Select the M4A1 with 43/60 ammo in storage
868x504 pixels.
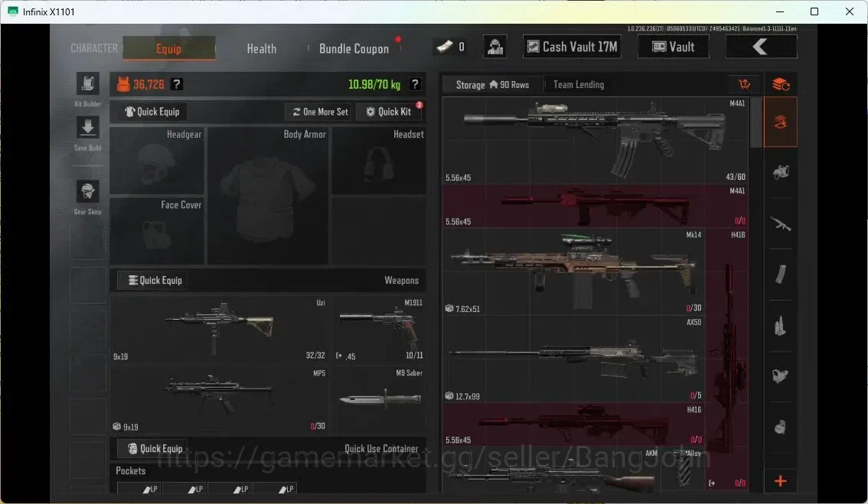[595, 141]
